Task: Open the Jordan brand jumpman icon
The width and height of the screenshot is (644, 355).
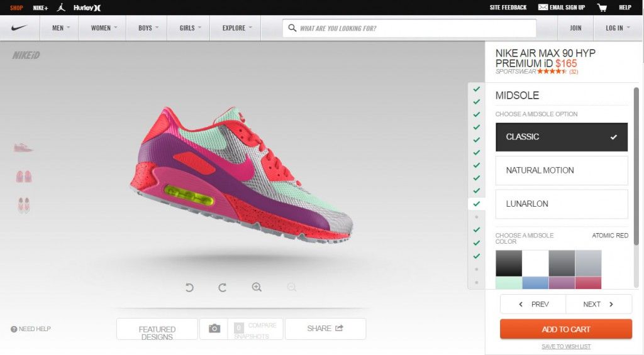Action: 61,8
